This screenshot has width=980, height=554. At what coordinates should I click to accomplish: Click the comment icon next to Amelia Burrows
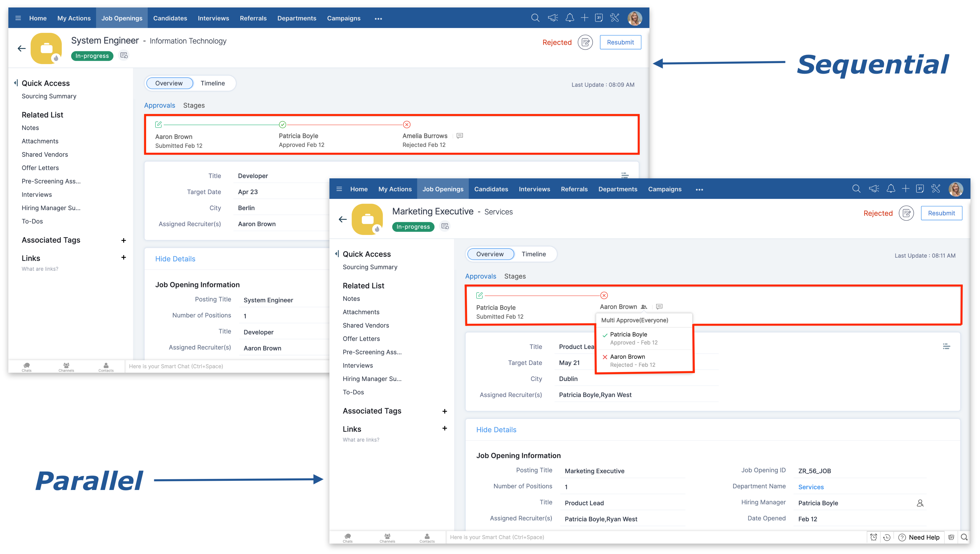click(x=460, y=136)
